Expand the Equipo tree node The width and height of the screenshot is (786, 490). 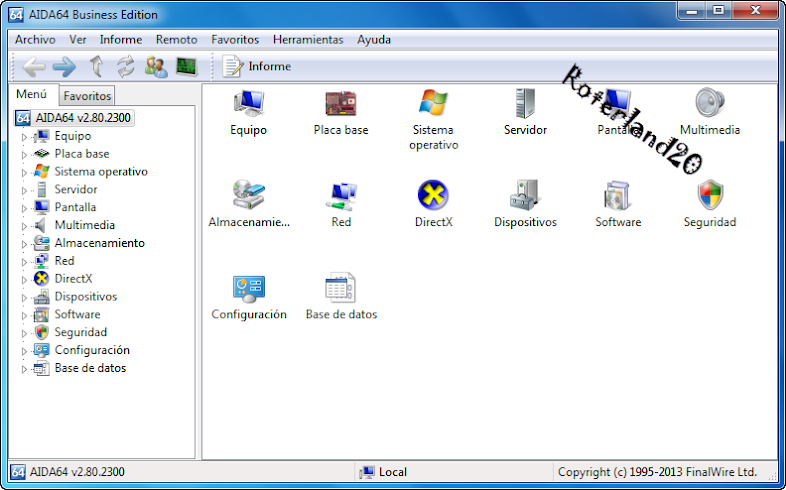coord(24,136)
